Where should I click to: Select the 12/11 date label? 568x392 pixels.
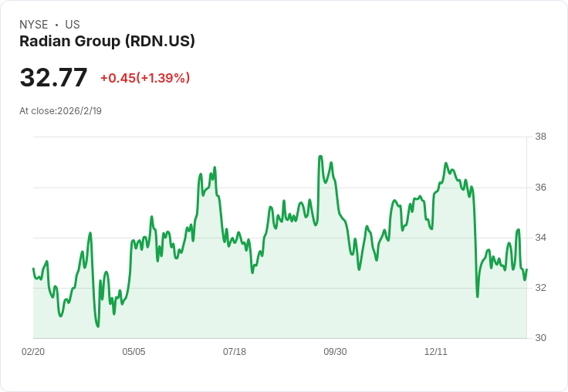[x=436, y=351]
